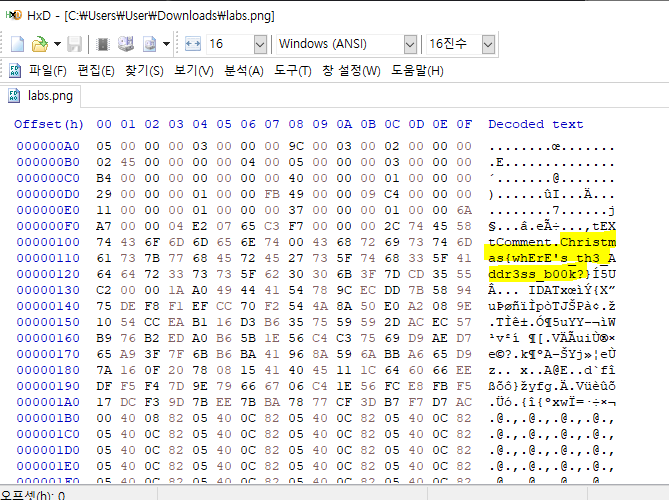This screenshot has width=669, height=500.
Task: Click the Windows (ANSI) encoding box
Action: [x=340, y=44]
